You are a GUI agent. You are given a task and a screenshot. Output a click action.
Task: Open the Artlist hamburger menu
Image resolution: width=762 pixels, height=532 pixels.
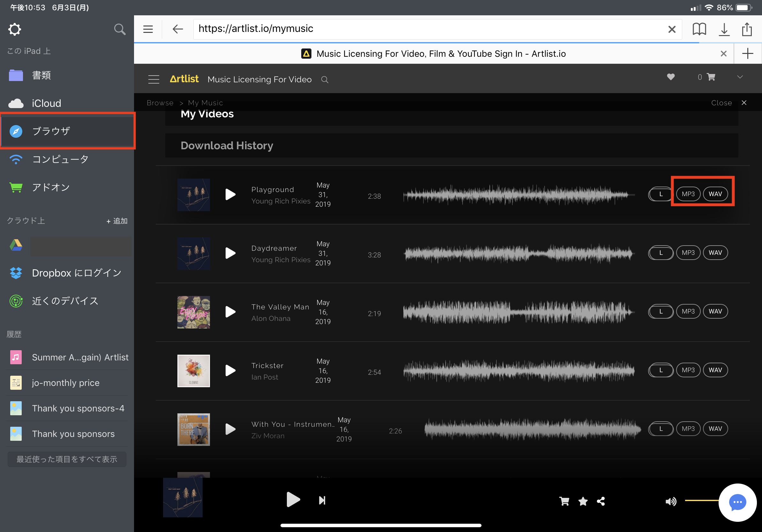tap(154, 79)
